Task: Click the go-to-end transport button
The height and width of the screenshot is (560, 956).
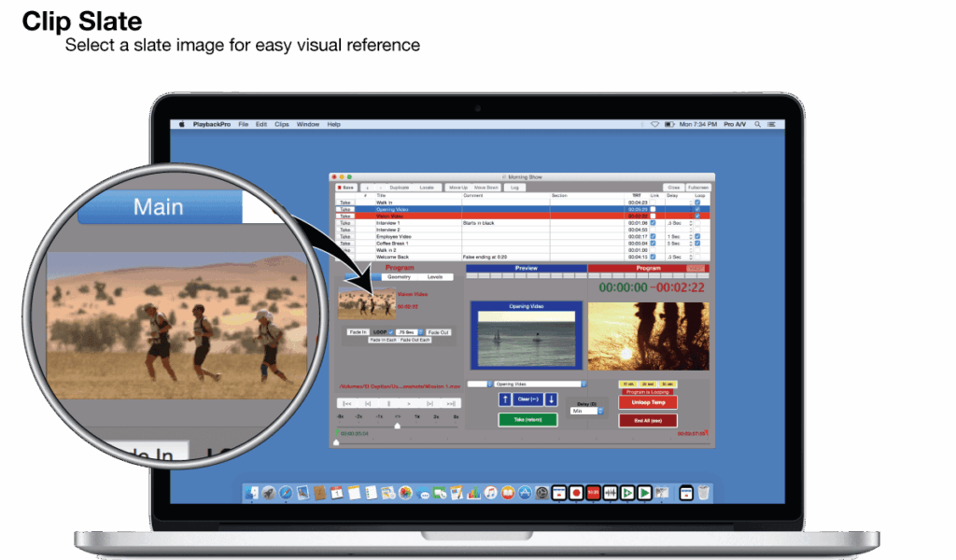Action: pos(451,403)
